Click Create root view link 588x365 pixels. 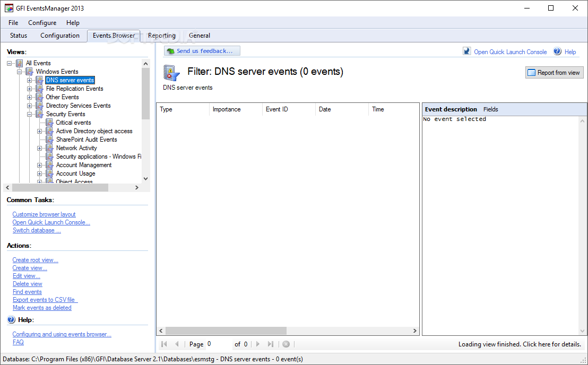coord(35,260)
